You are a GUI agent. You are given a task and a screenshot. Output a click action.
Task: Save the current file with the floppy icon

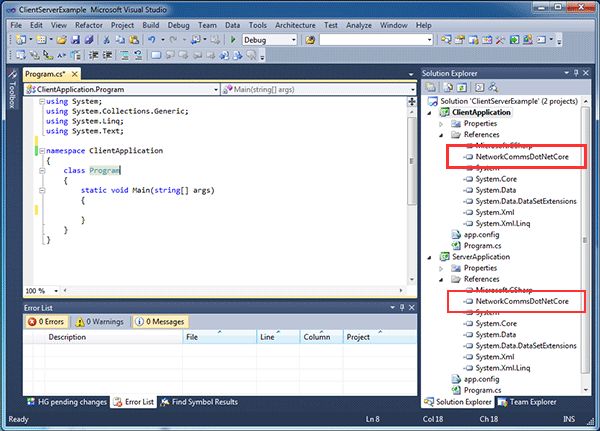pos(75,40)
